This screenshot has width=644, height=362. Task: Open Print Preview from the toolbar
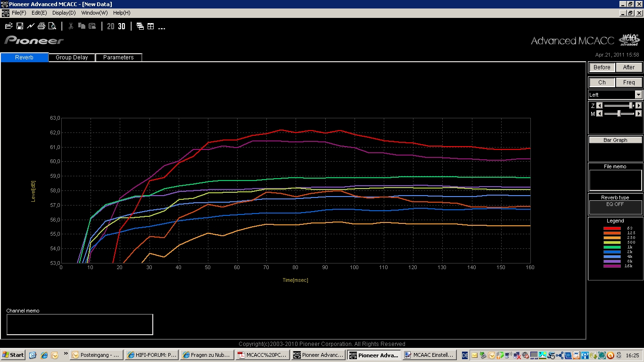click(x=52, y=26)
